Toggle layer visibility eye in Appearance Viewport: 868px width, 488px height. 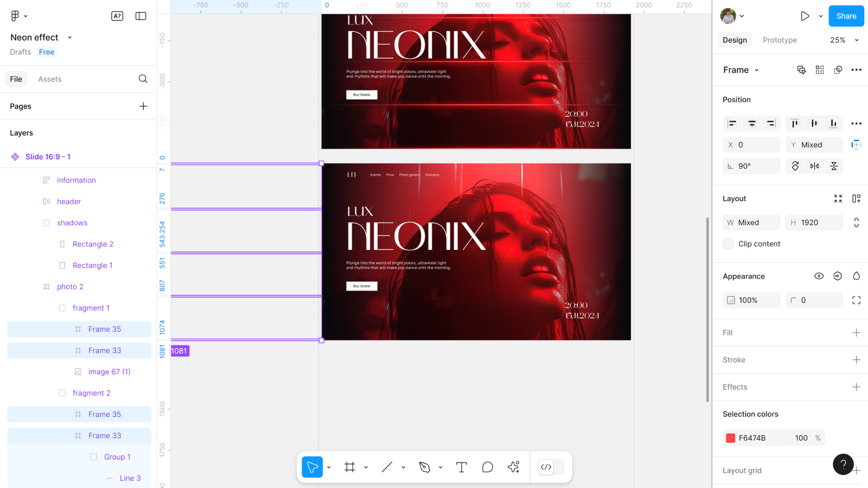click(x=819, y=276)
